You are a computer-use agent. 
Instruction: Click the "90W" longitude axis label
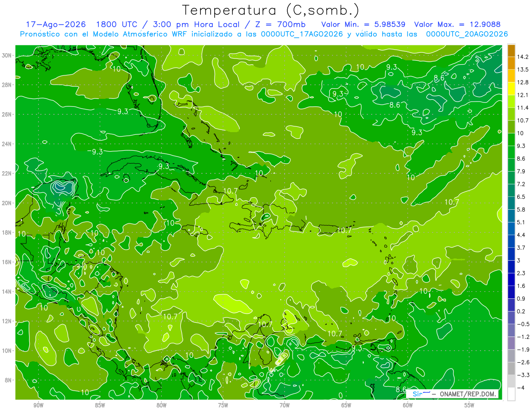coord(38,405)
